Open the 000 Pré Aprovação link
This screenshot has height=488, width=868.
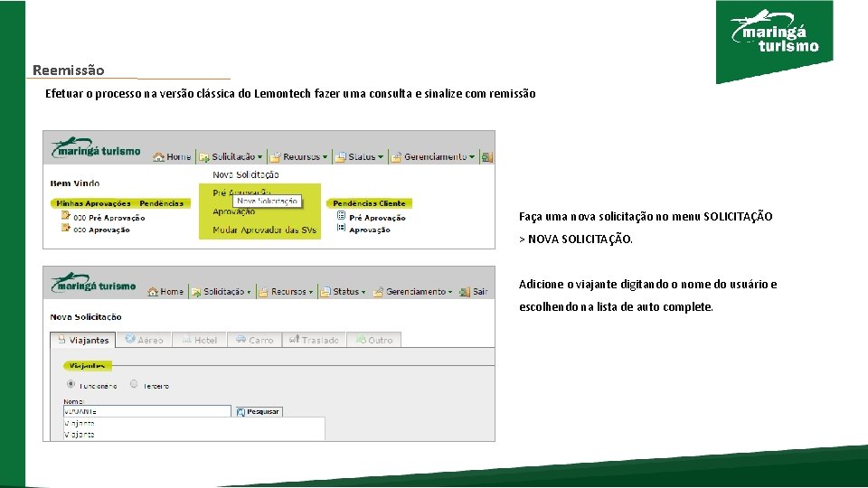point(109,218)
